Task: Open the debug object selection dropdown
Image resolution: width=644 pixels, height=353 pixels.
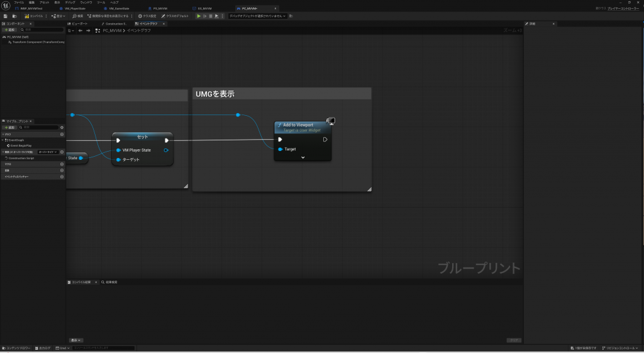Action: 257,16
